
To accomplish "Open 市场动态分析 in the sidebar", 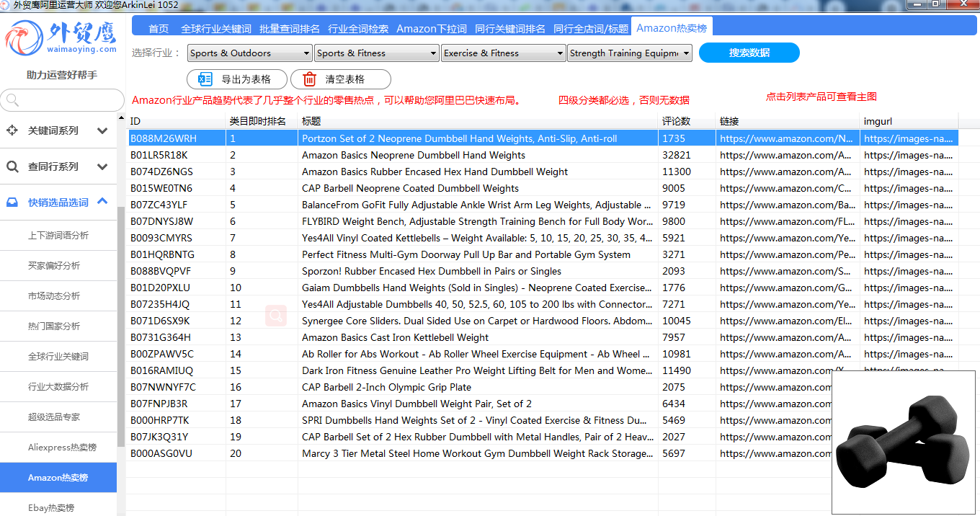I will pos(58,296).
